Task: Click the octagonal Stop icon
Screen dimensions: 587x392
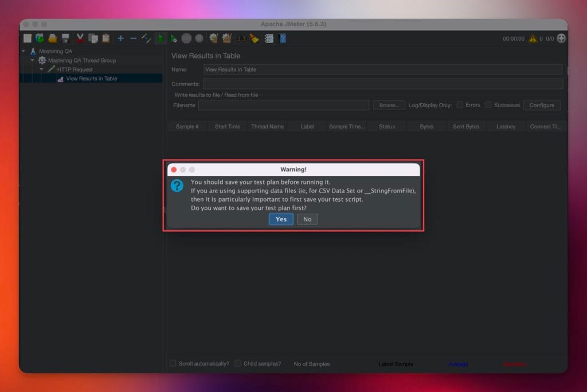Action: pyautogui.click(x=186, y=38)
